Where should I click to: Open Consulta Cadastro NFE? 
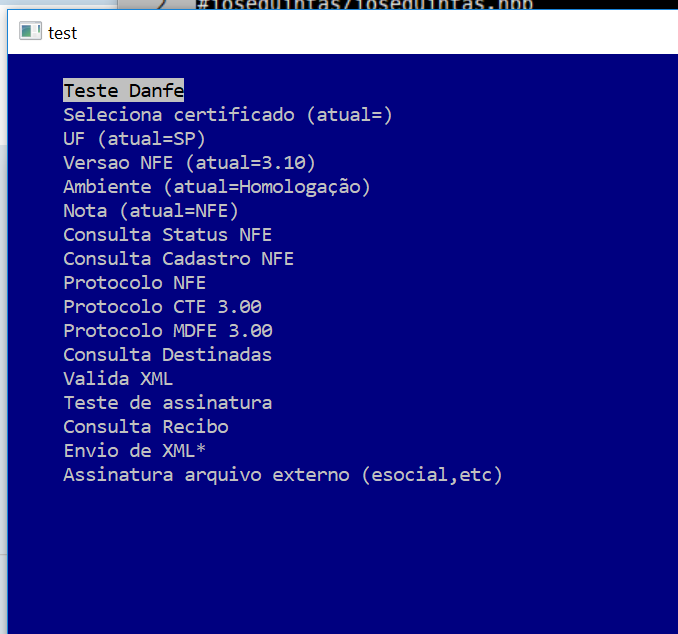pos(178,259)
